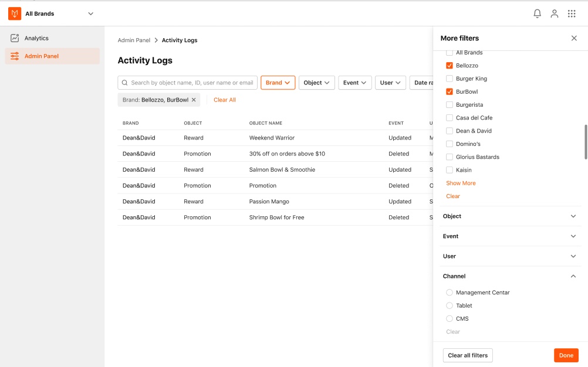Check the Casa del Cafe checkbox

click(450, 118)
